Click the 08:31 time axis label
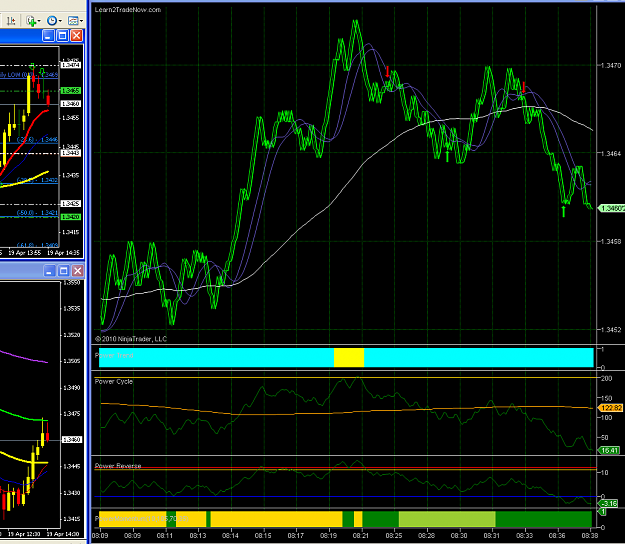Image resolution: width=625 pixels, height=544 pixels. click(492, 536)
